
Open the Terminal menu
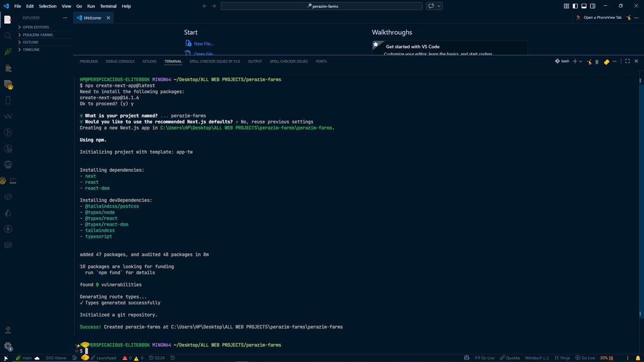(x=108, y=6)
